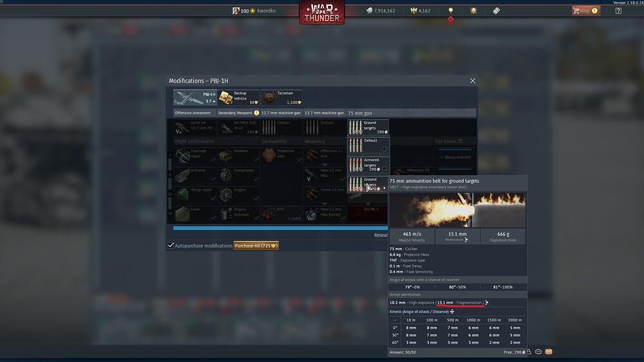Click the 463 m/s Muzzle Velocity stat
Viewport: 644px width, 362px height.
[412, 236]
